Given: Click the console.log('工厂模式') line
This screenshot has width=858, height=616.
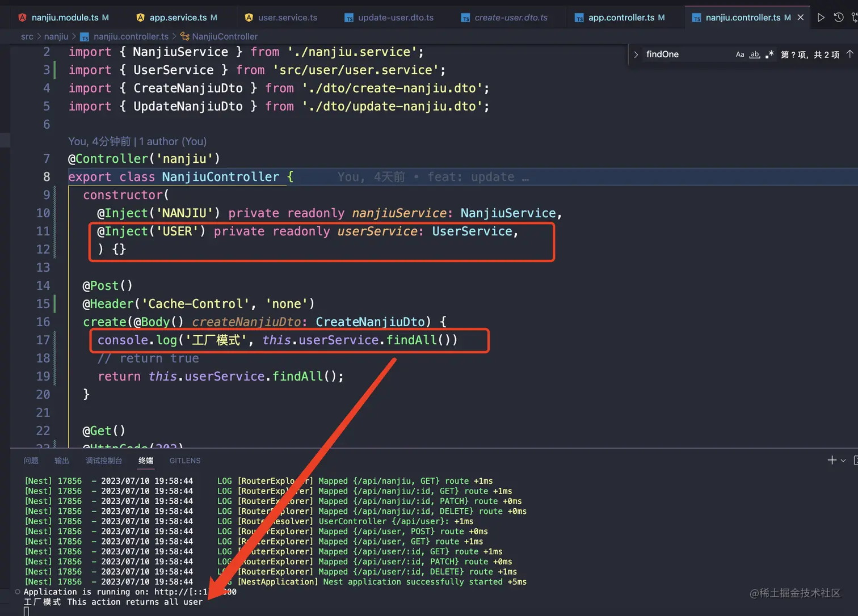Looking at the screenshot, I should (277, 340).
